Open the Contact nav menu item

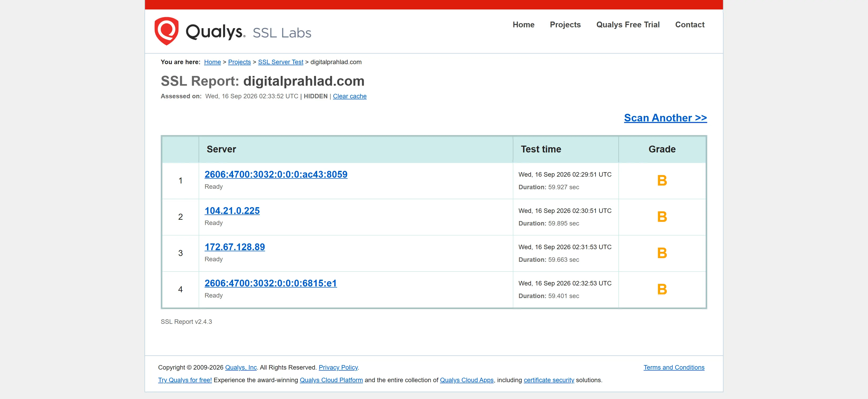coord(690,25)
